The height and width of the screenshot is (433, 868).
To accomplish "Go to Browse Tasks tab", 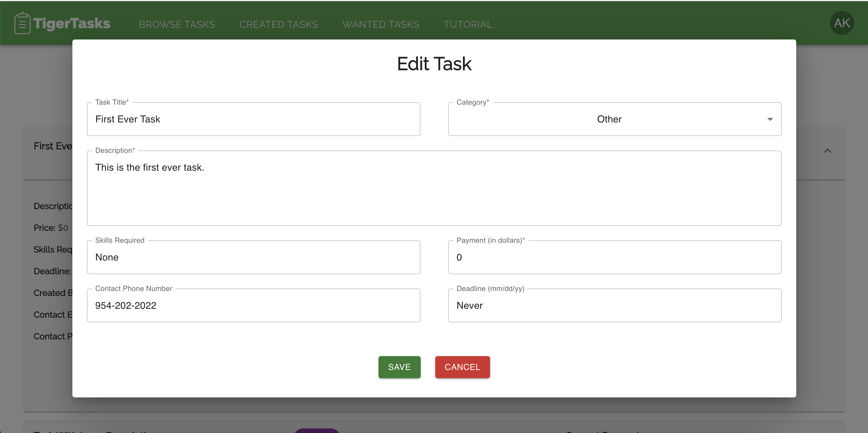I will point(177,24).
